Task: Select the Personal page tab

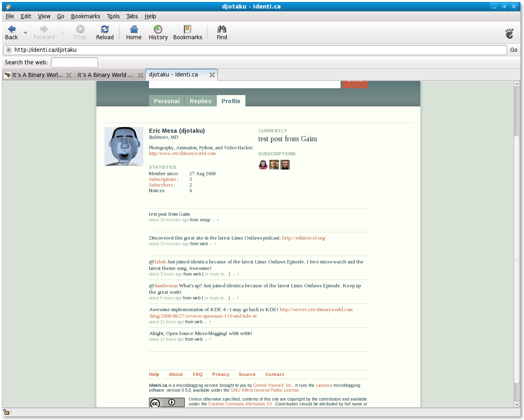Action: coord(167,101)
